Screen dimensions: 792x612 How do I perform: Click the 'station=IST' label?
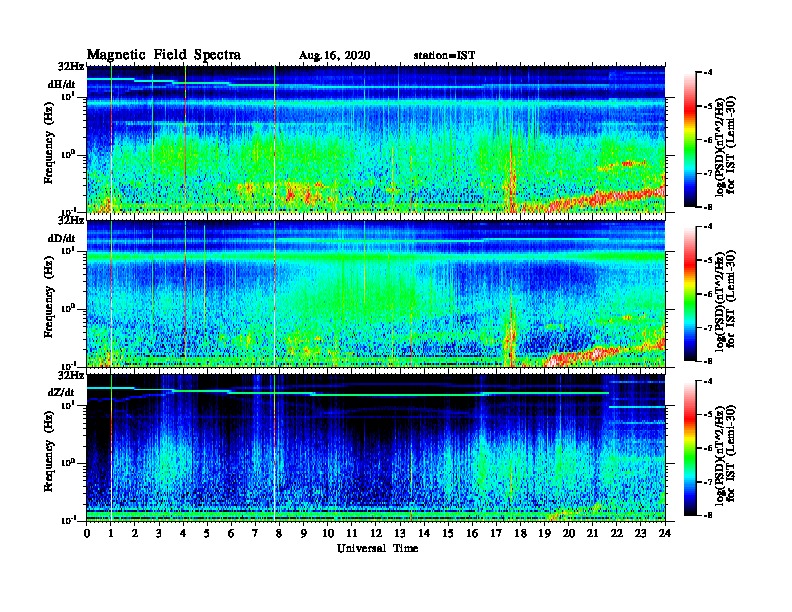coord(444,56)
